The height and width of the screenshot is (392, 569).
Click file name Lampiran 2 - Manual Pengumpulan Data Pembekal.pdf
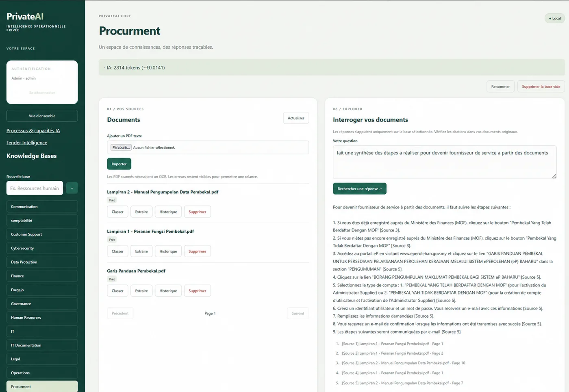[x=163, y=192]
